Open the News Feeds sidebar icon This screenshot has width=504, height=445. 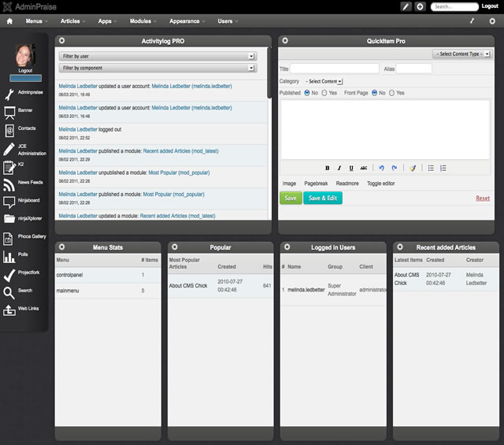9,184
